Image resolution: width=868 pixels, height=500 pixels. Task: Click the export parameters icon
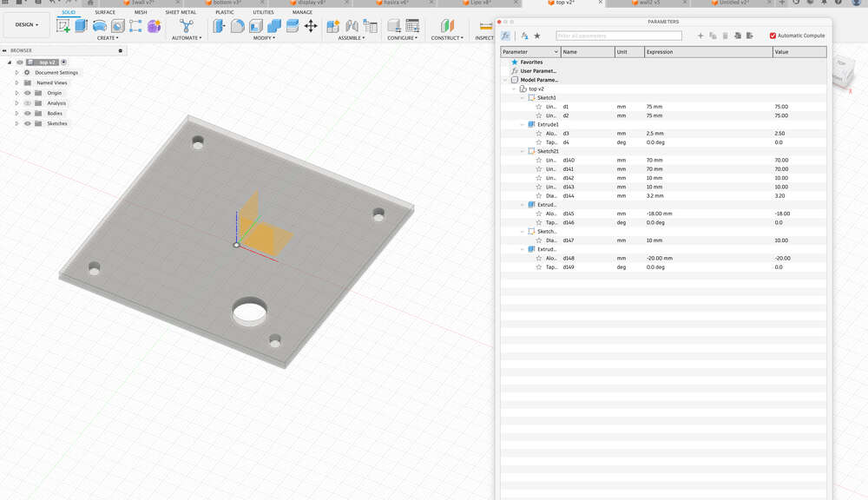(x=750, y=36)
